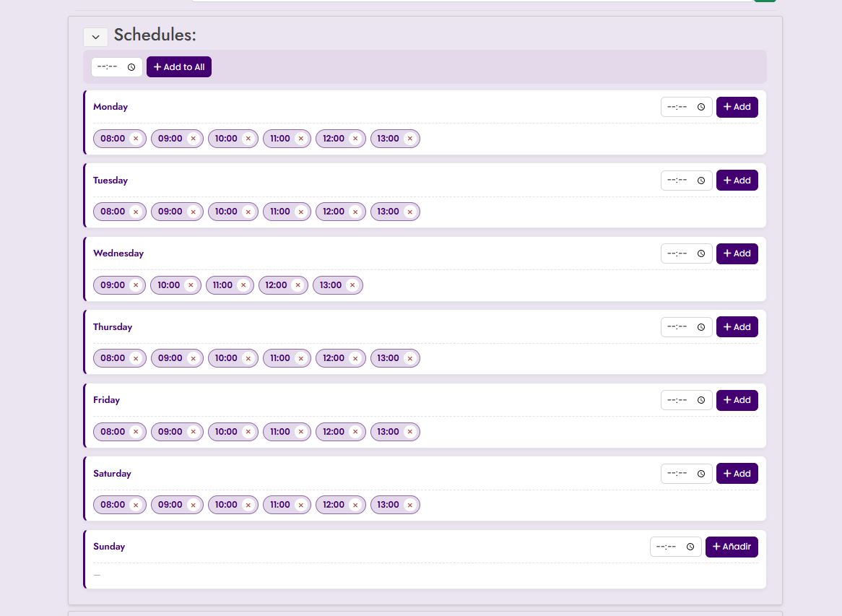Image resolution: width=842 pixels, height=616 pixels.
Task: Delete Friday's 13:00 time chip
Action: pos(410,432)
